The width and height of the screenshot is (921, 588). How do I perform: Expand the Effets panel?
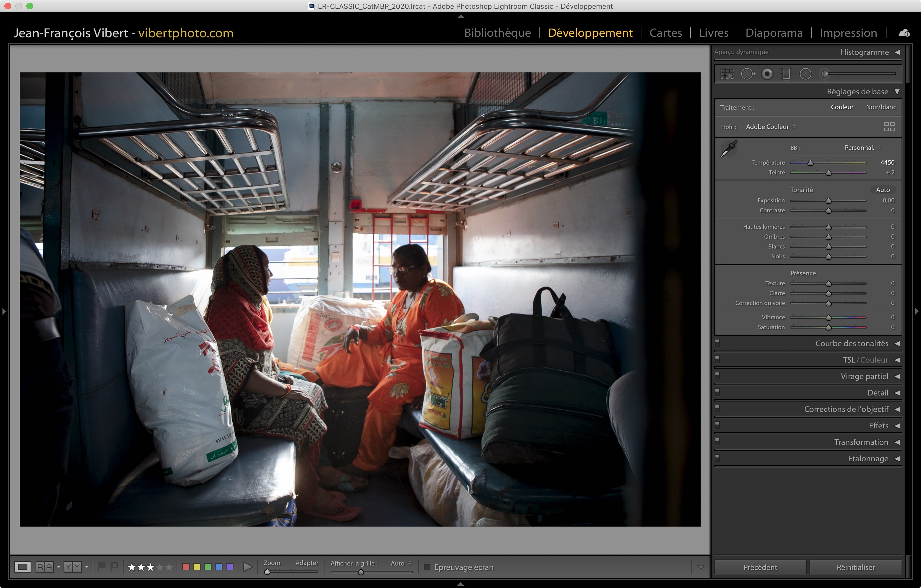tap(878, 426)
